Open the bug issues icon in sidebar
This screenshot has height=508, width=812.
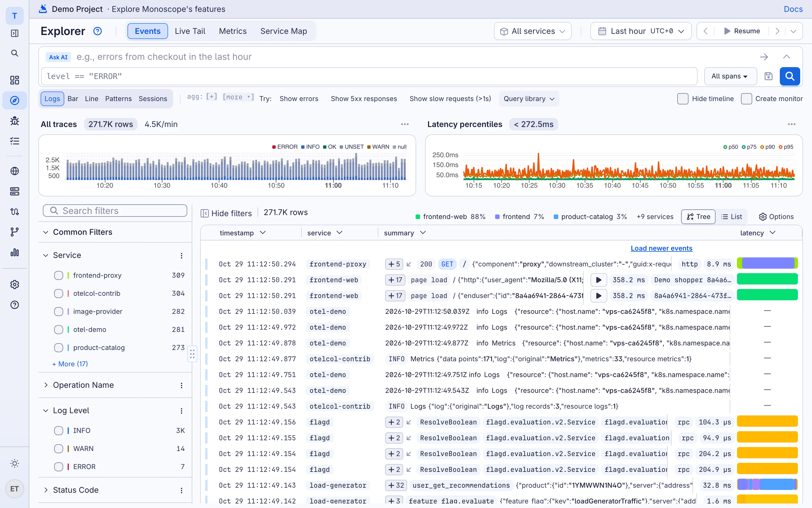coord(14,121)
